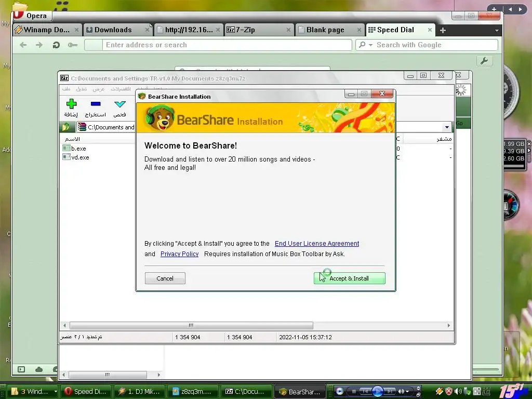Click the Opera back arrow

23,45
